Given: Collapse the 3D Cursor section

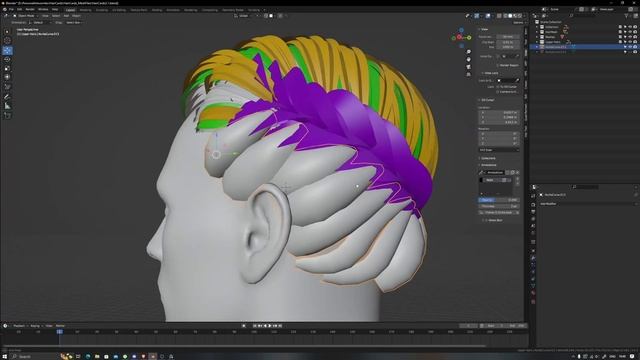Looking at the screenshot, I should pos(487,100).
